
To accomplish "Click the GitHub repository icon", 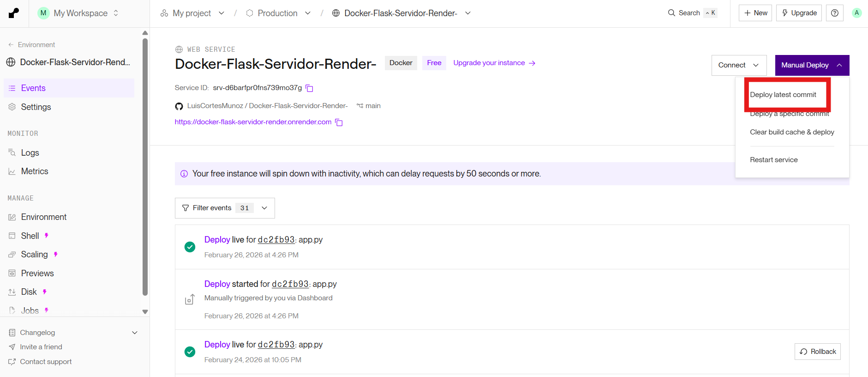I will tap(179, 106).
